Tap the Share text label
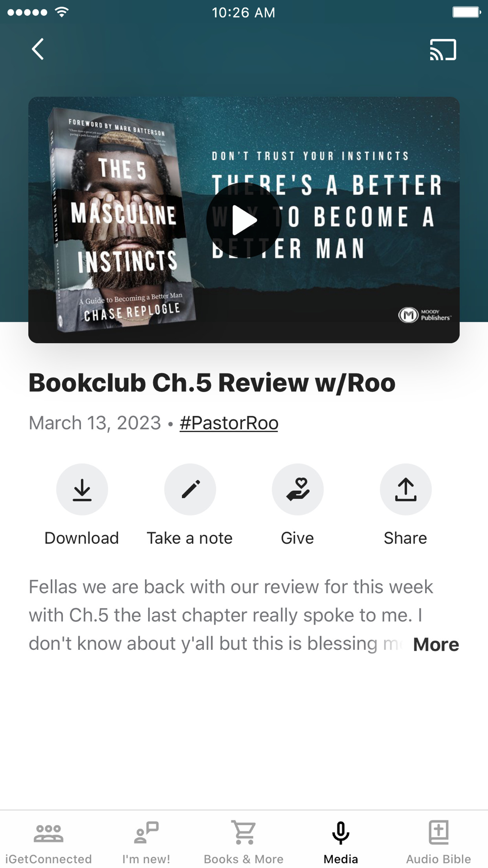Image resolution: width=488 pixels, height=868 pixels. [x=405, y=538]
